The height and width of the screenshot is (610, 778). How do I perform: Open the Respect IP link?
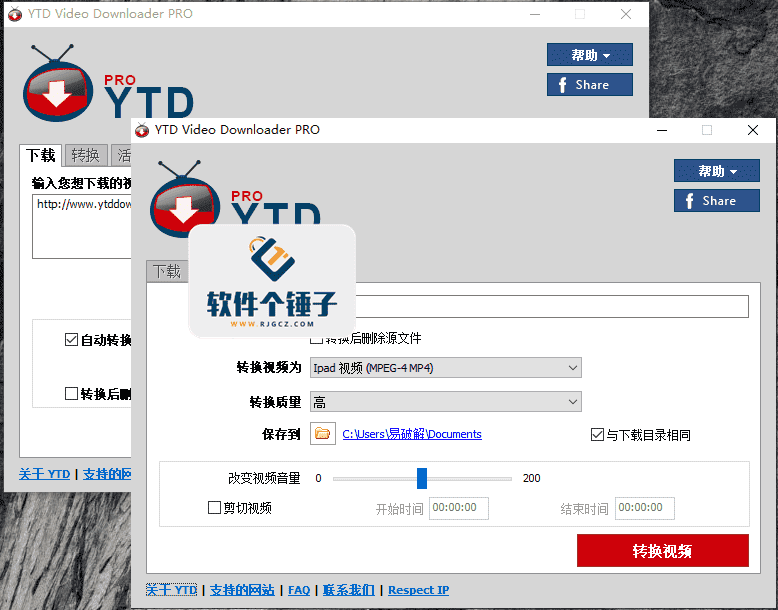pos(418,590)
